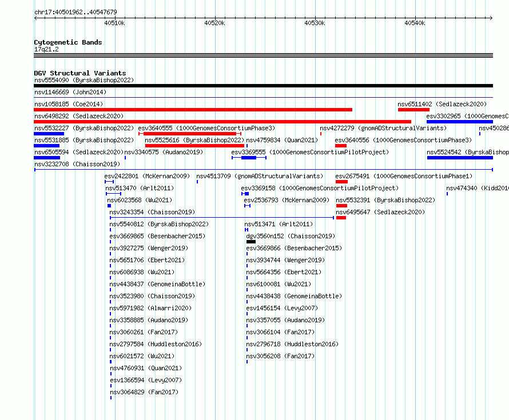
Task: Click esv3369158 (1000GenomesConsortiumPilotProject) label
Action: tap(320, 188)
